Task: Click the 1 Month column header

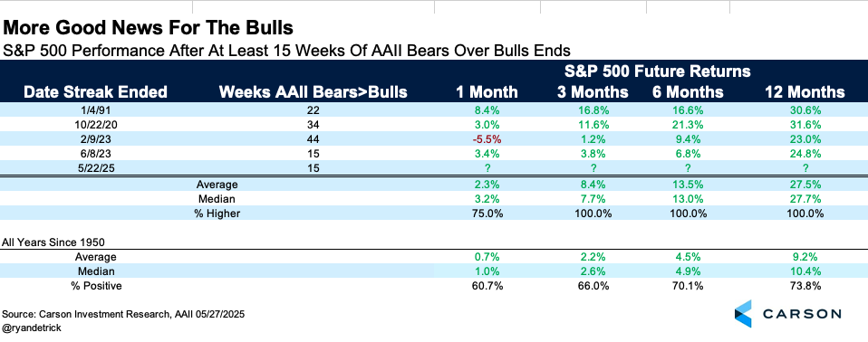Action: pos(487,91)
